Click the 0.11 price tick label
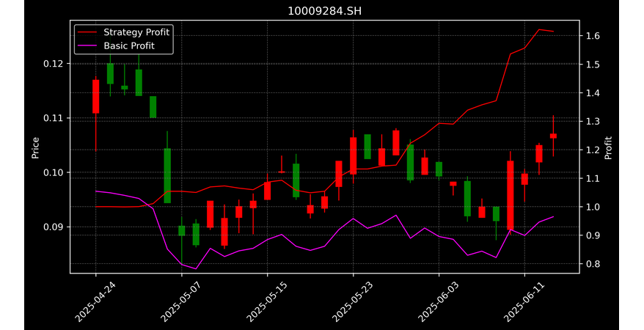This screenshot has width=644, height=330. [54, 118]
